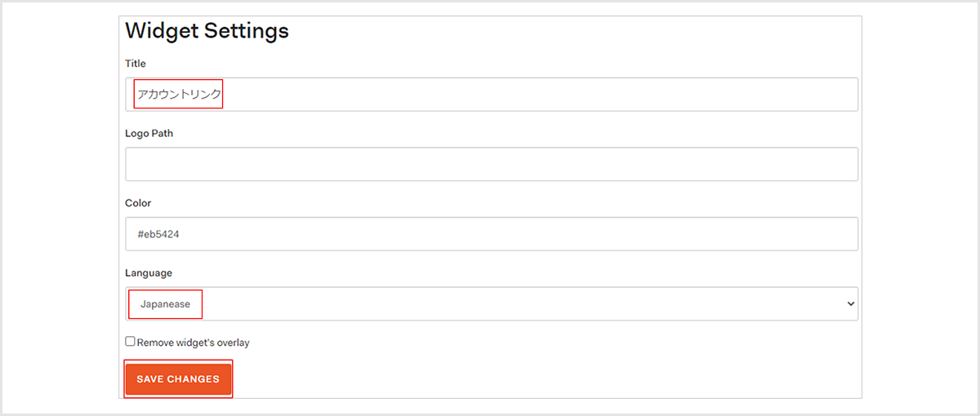
Task: Click the "Logo Path" field label
Action: pyautogui.click(x=149, y=133)
